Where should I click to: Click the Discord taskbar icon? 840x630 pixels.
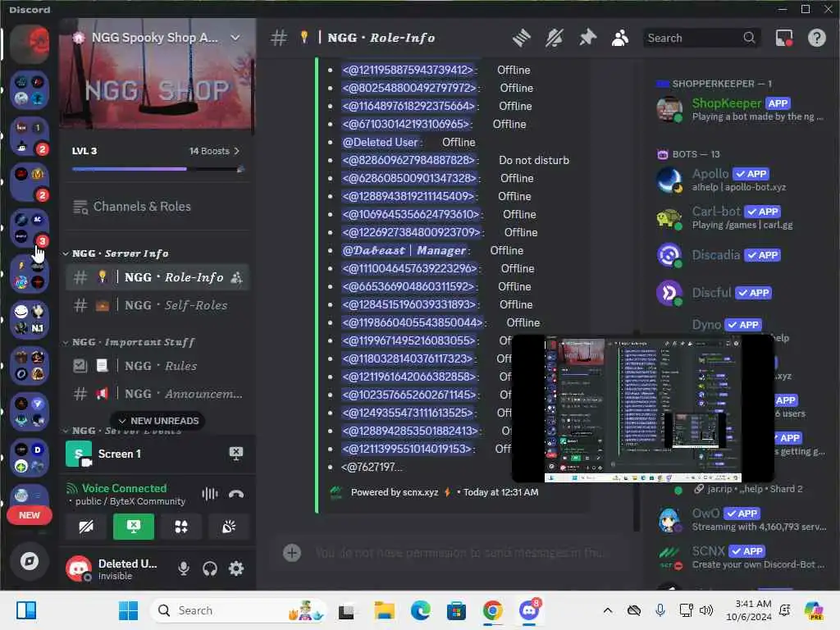coord(529,610)
